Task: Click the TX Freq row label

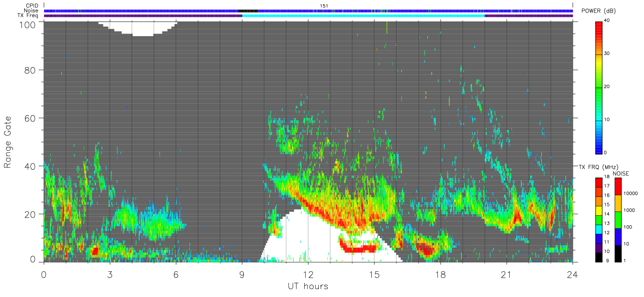Action: pyautogui.click(x=28, y=15)
